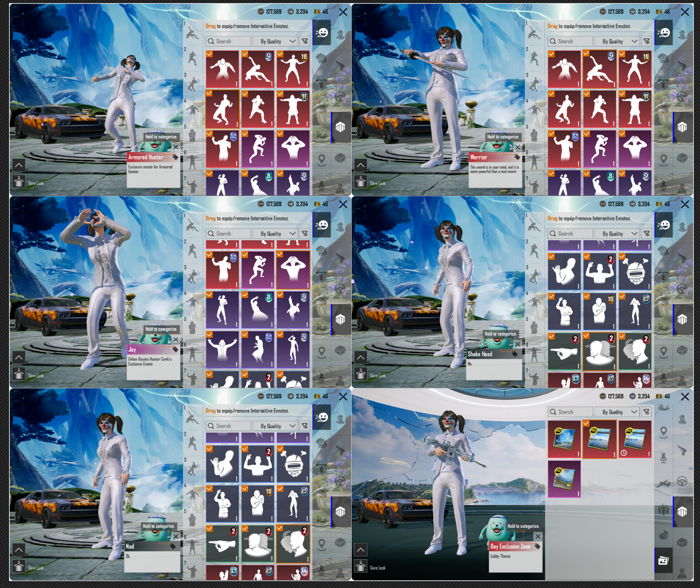
Task: Open the emotes smiley tab in the Joy panel
Action: (x=322, y=225)
